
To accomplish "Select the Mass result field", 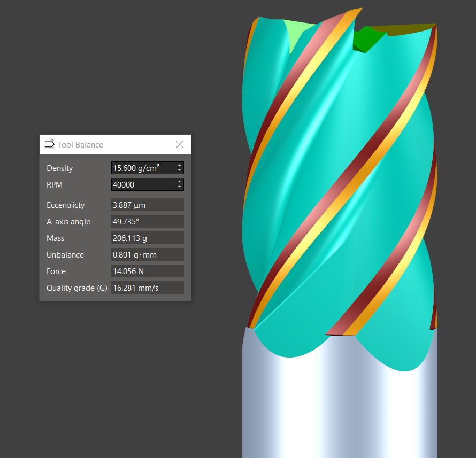I will pos(147,238).
